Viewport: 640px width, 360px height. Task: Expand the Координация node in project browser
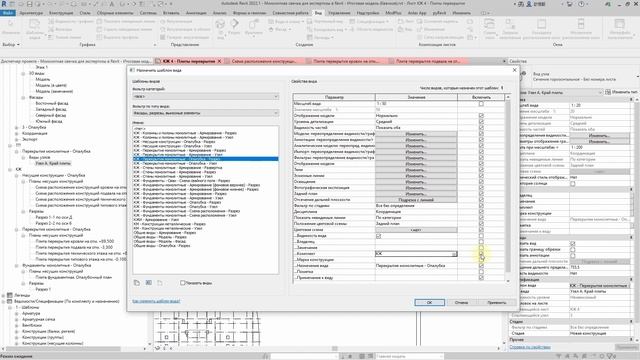tap(17, 133)
